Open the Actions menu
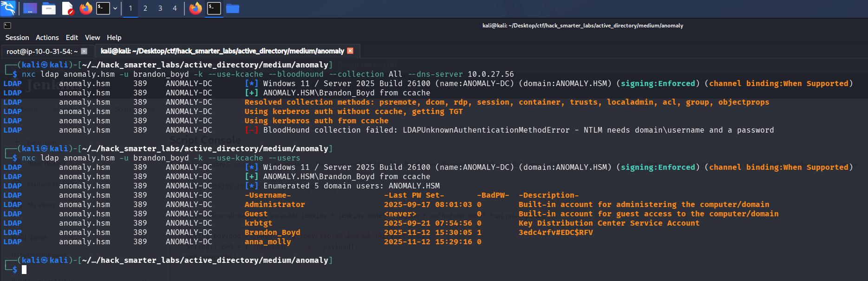The width and height of the screenshot is (868, 281). (x=47, y=38)
